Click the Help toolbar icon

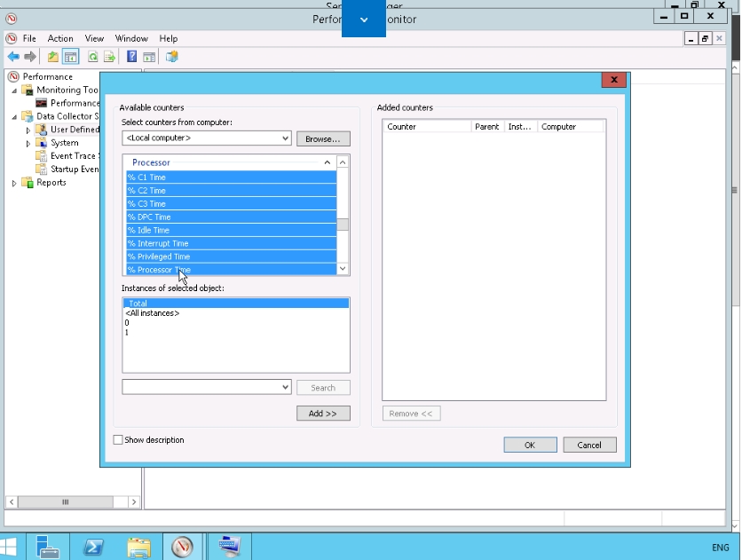[x=131, y=57]
